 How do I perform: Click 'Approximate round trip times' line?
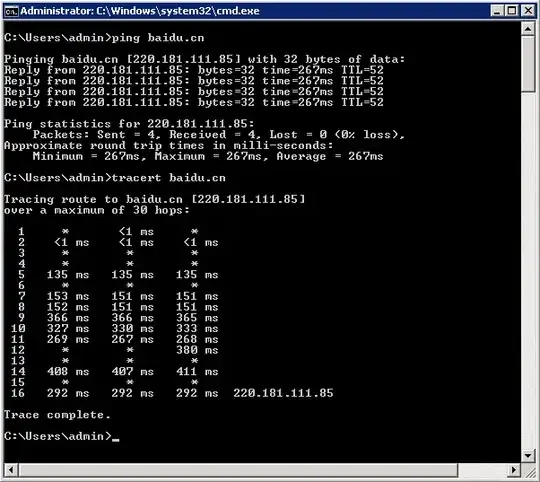169,145
